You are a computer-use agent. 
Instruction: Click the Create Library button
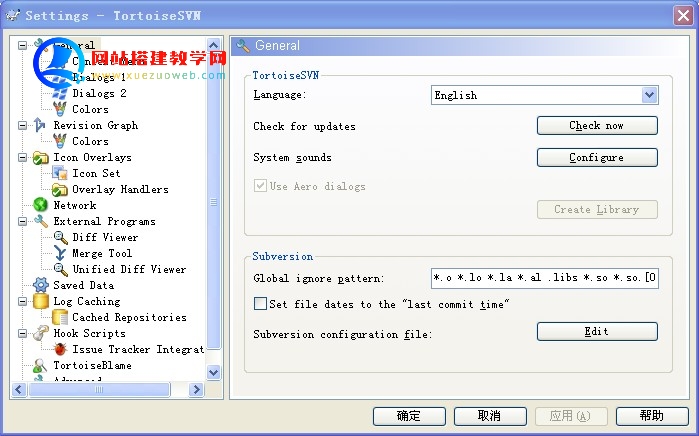tap(597, 210)
